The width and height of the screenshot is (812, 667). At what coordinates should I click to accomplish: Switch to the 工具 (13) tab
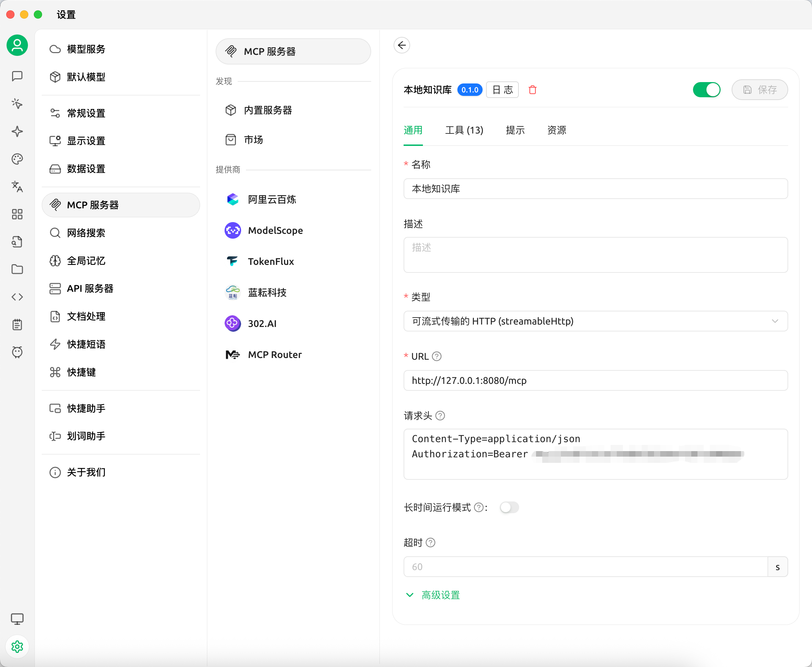[x=464, y=130]
